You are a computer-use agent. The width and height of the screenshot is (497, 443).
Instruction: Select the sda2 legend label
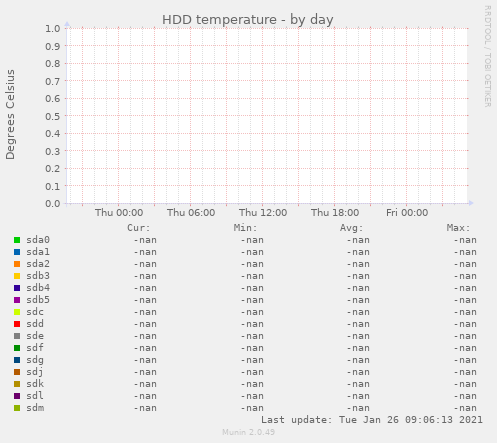click(x=38, y=264)
